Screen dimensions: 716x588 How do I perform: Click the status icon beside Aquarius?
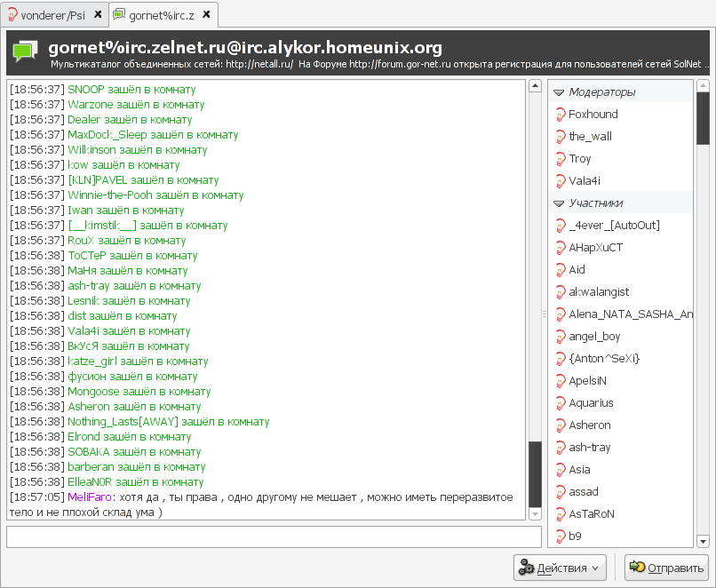pyautogui.click(x=560, y=403)
